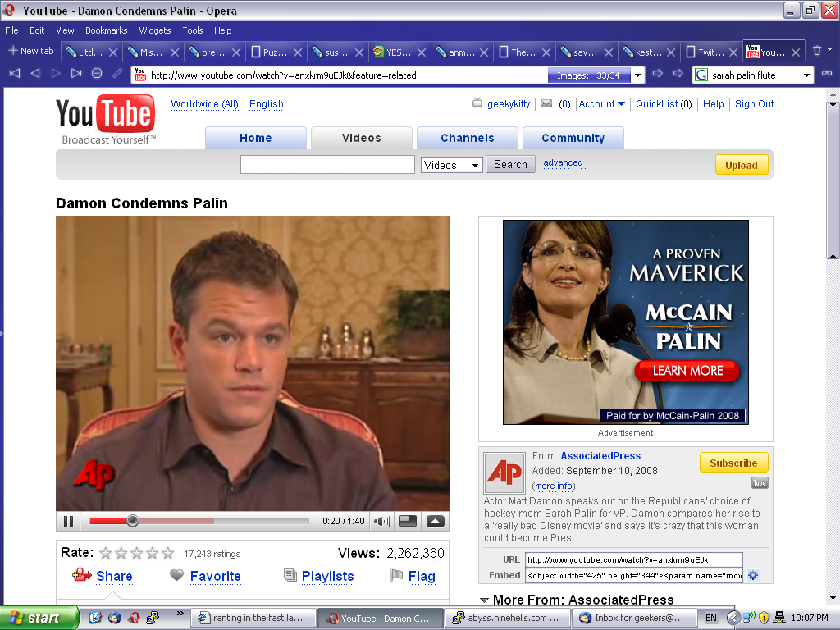Expand the video to full screen
The image size is (840, 630).
click(435, 521)
